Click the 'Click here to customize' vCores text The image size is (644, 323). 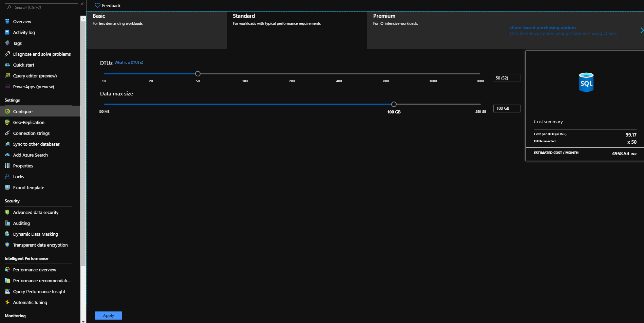(563, 34)
